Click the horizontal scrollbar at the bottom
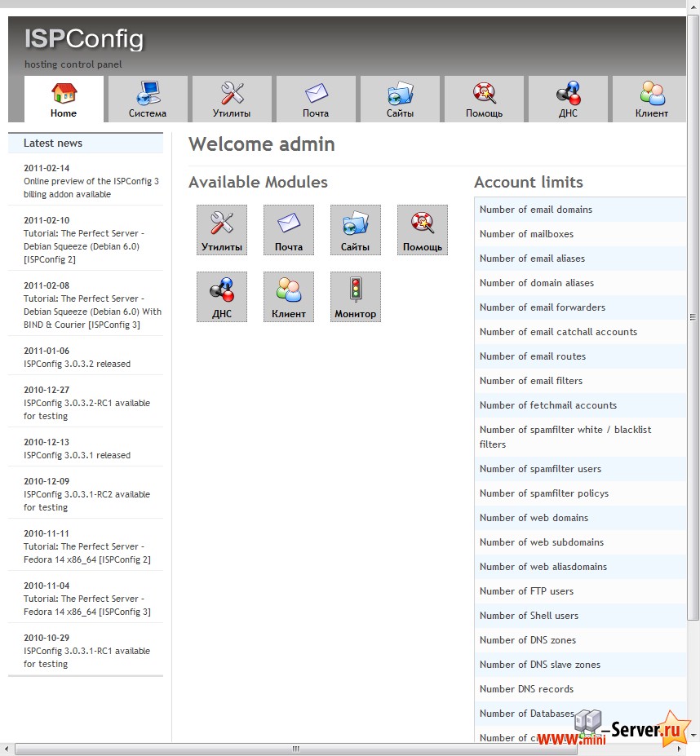Viewport: 700px width, 756px height. [x=296, y=749]
